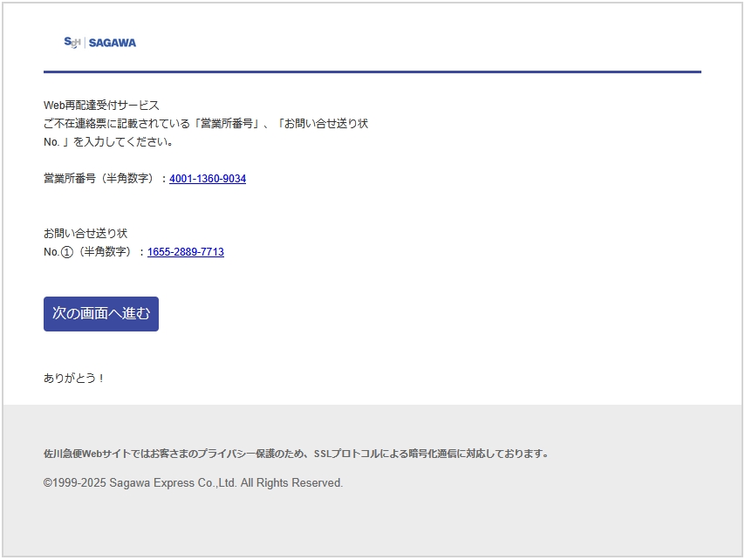Open the 1655-2889-7713 waybill number link
Viewport: 745px width, 560px height.
coord(186,252)
